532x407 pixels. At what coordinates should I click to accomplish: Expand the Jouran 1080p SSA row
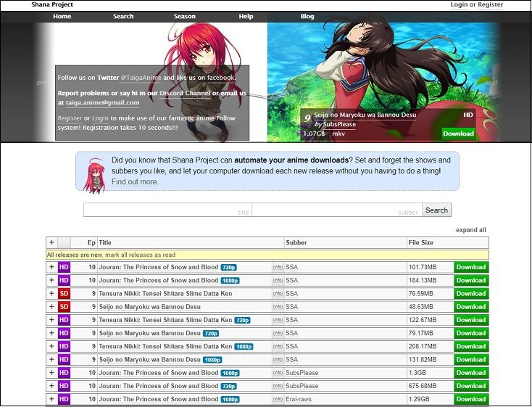pos(51,280)
